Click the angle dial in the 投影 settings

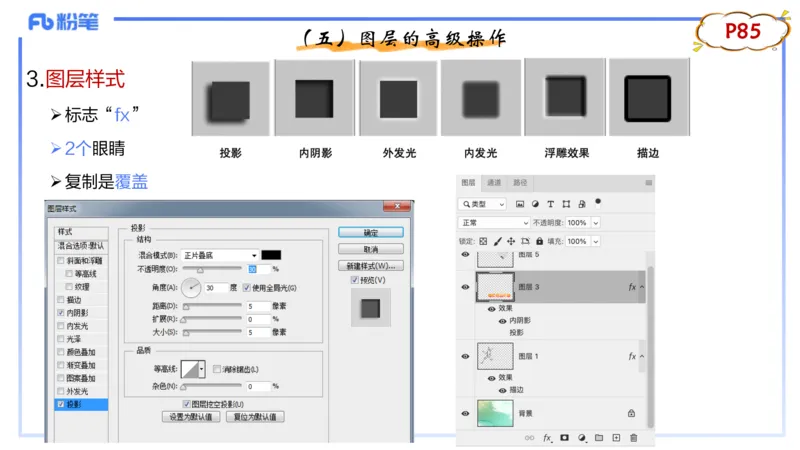(191, 288)
